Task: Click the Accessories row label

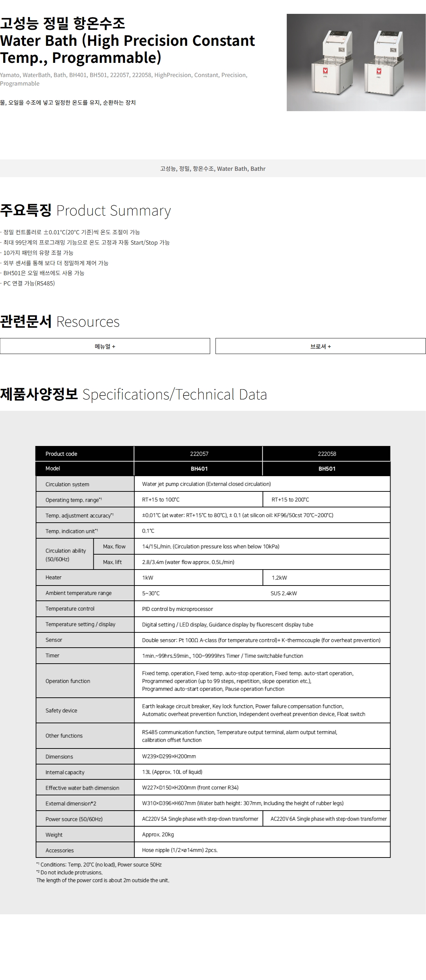Action: click(60, 850)
